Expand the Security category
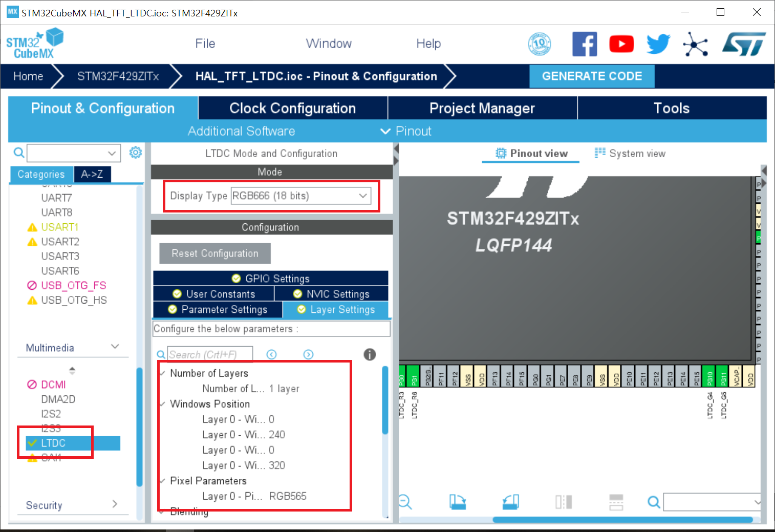The width and height of the screenshot is (775, 532). click(x=115, y=504)
